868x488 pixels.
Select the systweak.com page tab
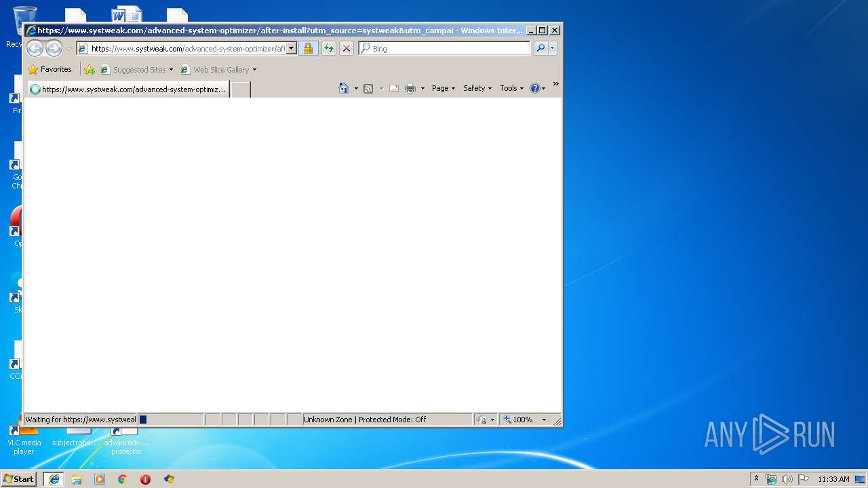[128, 89]
